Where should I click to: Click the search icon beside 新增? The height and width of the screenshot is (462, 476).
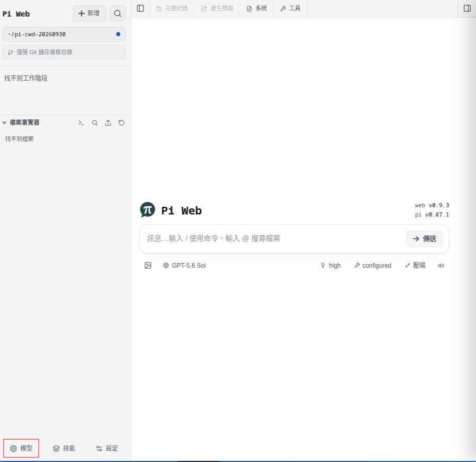pos(118,13)
